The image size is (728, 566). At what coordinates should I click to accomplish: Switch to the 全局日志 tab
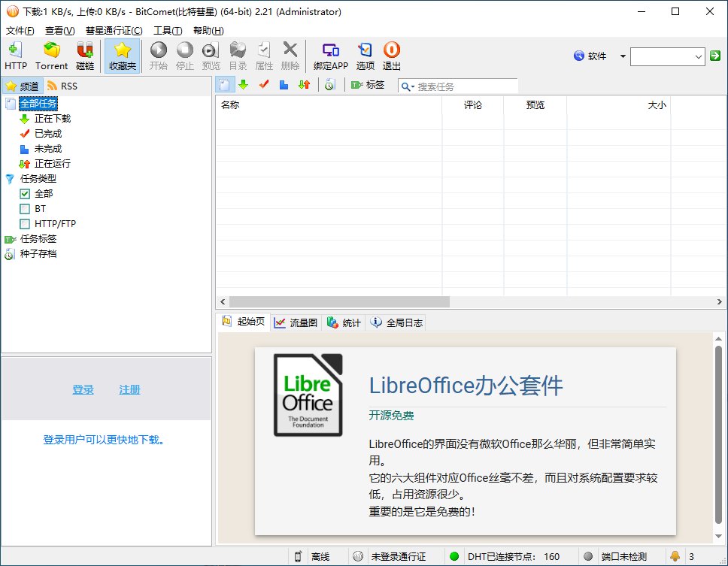pyautogui.click(x=396, y=323)
